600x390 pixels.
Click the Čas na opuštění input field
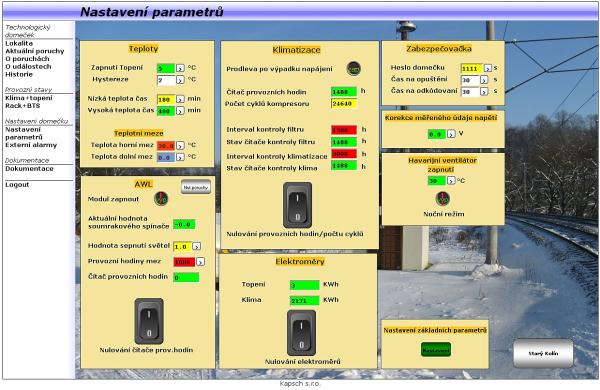[470, 80]
